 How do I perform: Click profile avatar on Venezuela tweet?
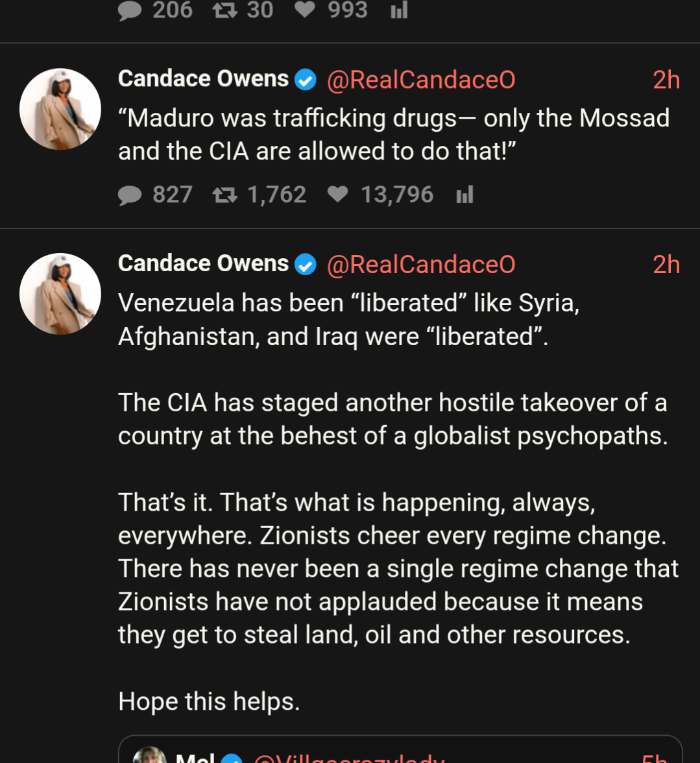pyautogui.click(x=60, y=294)
